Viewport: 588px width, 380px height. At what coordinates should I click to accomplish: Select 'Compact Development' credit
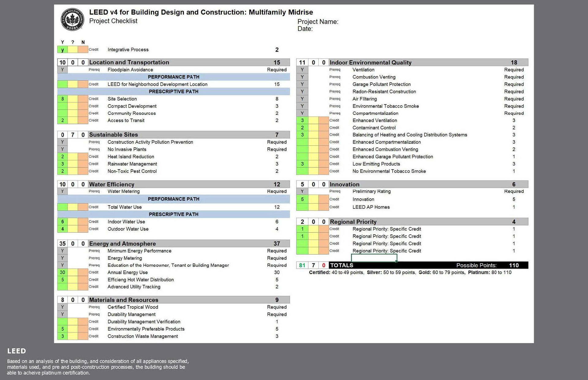[x=132, y=106]
